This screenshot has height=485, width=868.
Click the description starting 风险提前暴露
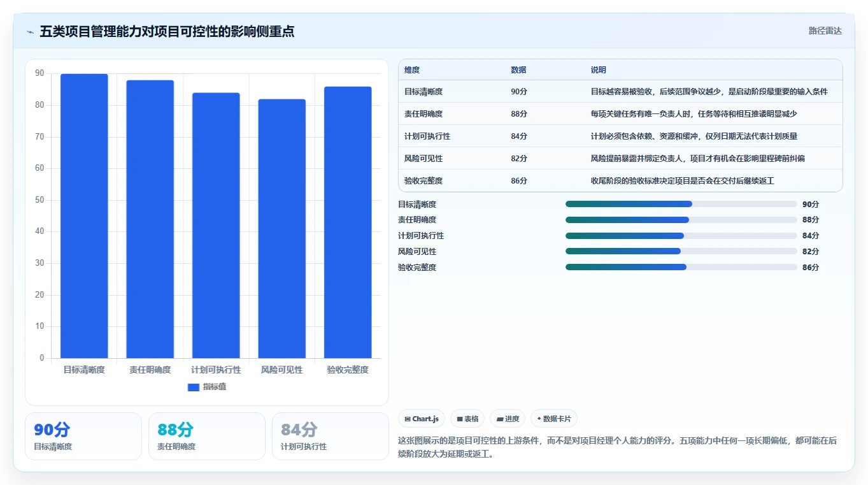tap(698, 159)
